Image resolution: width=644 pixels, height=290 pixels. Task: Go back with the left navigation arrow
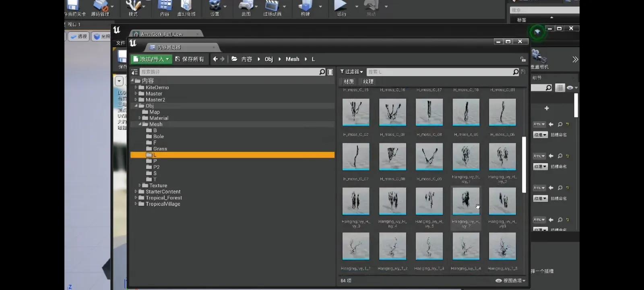[215, 59]
